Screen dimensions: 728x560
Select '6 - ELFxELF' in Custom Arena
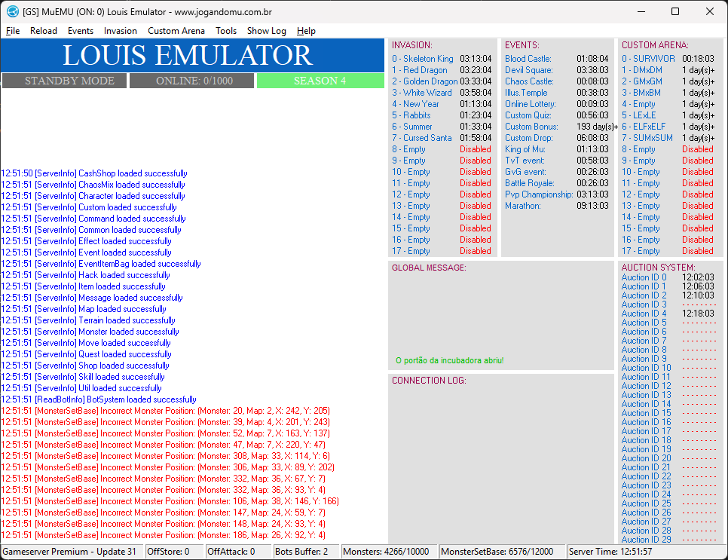pos(644,127)
